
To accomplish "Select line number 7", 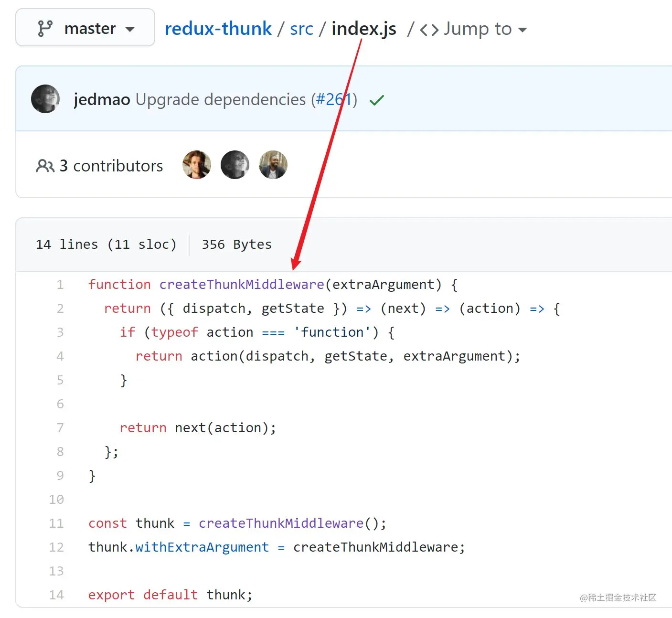I will [x=60, y=428].
